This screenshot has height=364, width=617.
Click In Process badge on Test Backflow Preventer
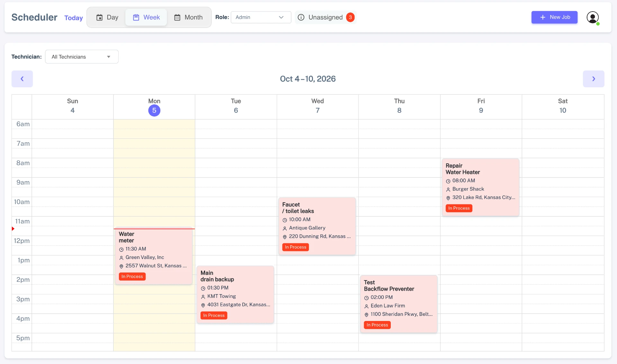coord(377,325)
